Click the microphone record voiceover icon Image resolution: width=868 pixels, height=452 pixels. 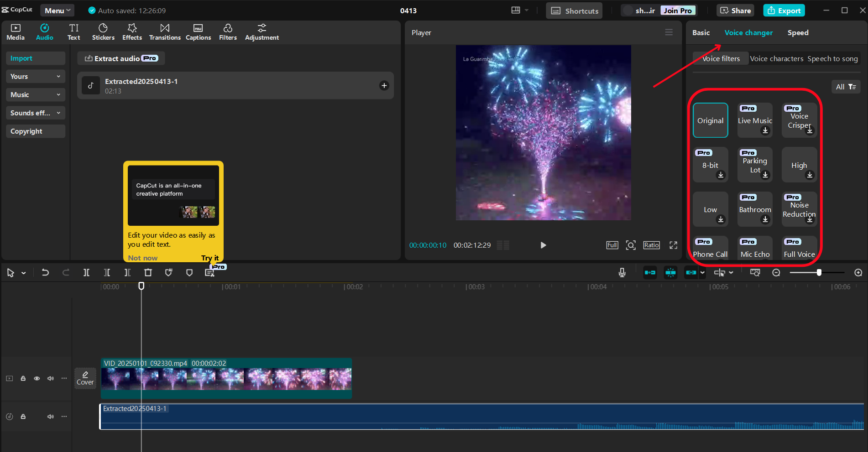(622, 272)
